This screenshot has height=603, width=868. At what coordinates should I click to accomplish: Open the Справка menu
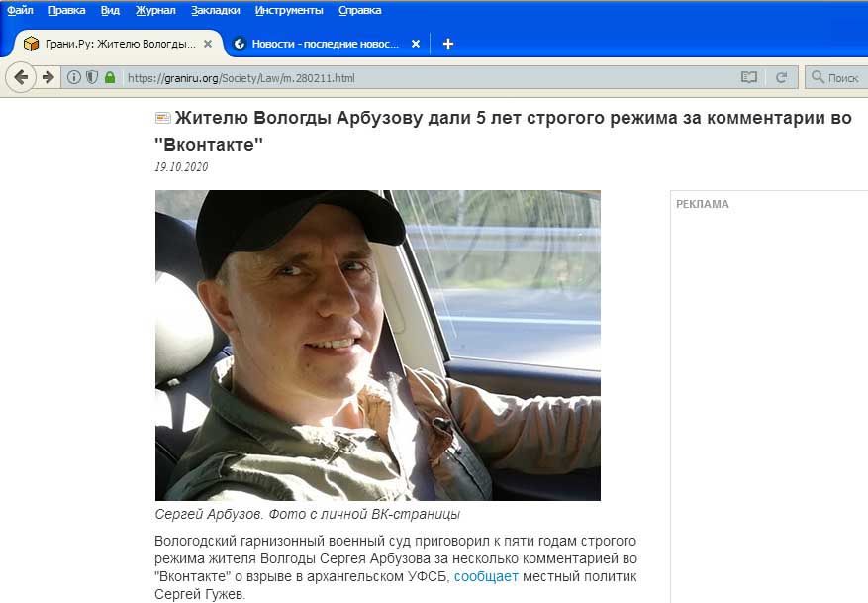(x=360, y=10)
